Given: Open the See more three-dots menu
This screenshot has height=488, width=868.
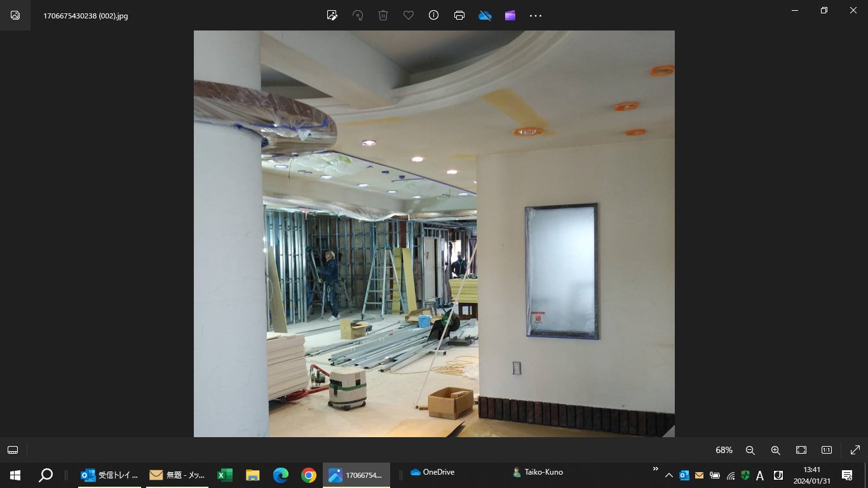Looking at the screenshot, I should (x=536, y=15).
